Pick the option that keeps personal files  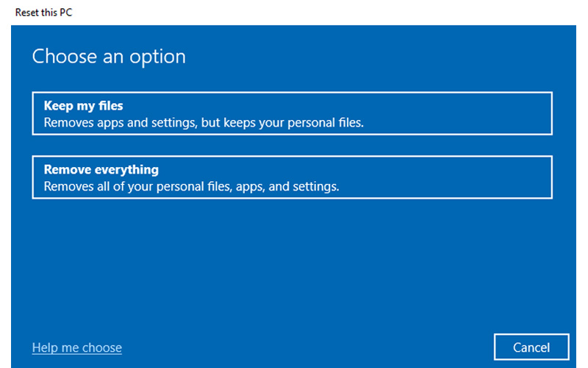click(292, 113)
